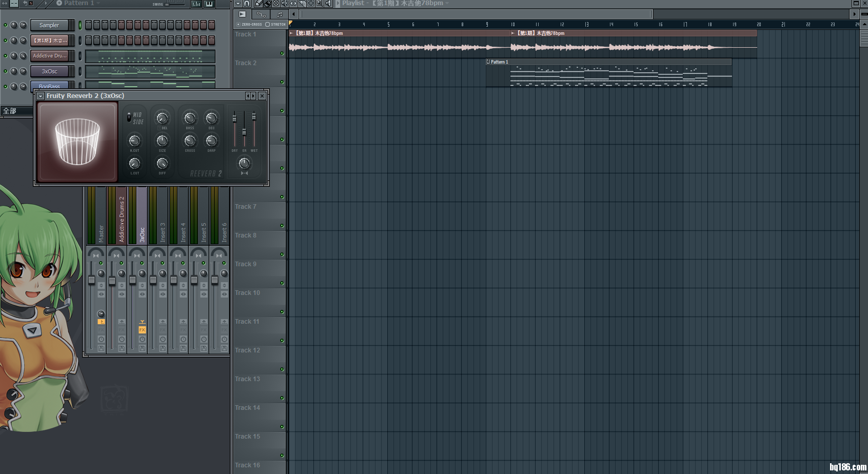This screenshot has width=868, height=474.
Task: Switch to the automation clips tab
Action: [x=261, y=14]
